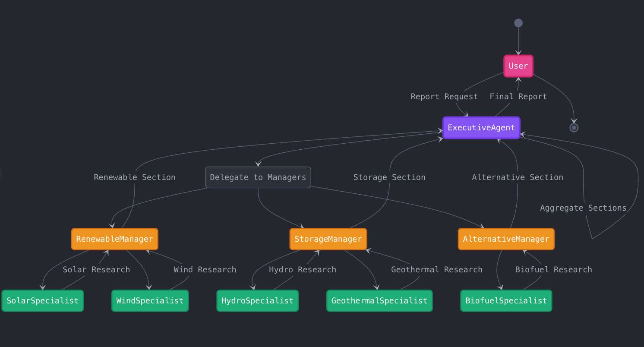The width and height of the screenshot is (644, 347).
Task: Select the AlternativeManager node
Action: [x=506, y=239]
